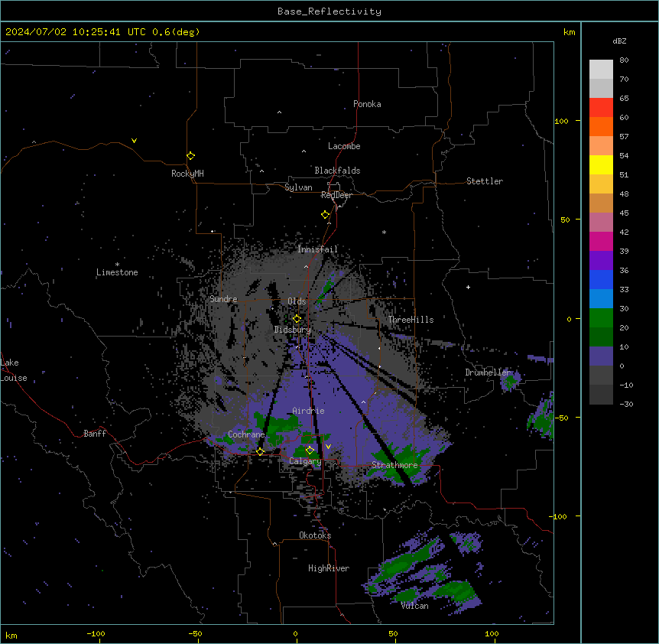Select the blue 33-36 dBZ legend color

tap(601, 279)
